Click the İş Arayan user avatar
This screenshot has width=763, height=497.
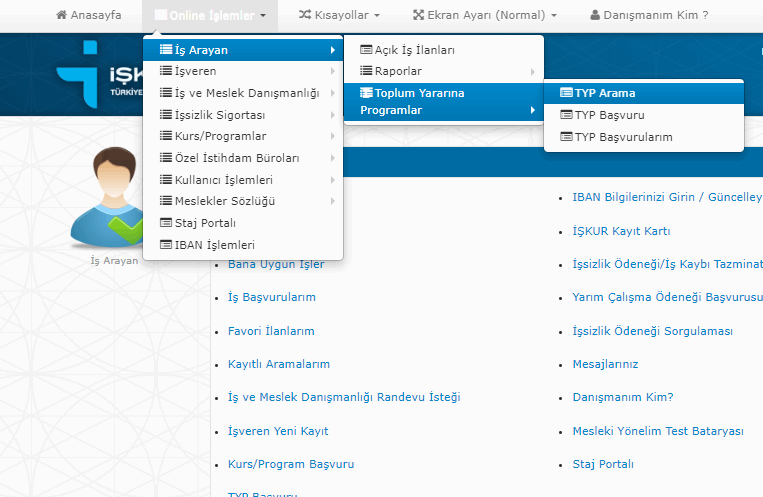[113, 199]
